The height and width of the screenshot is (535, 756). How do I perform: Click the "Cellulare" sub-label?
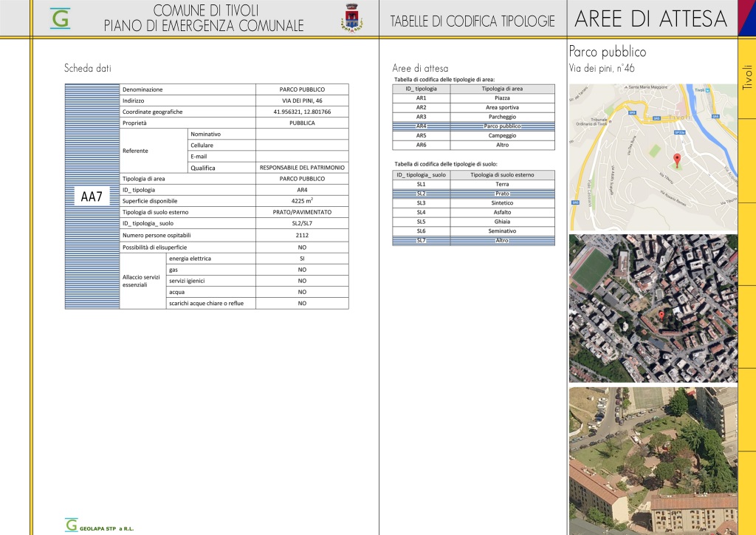(x=202, y=146)
